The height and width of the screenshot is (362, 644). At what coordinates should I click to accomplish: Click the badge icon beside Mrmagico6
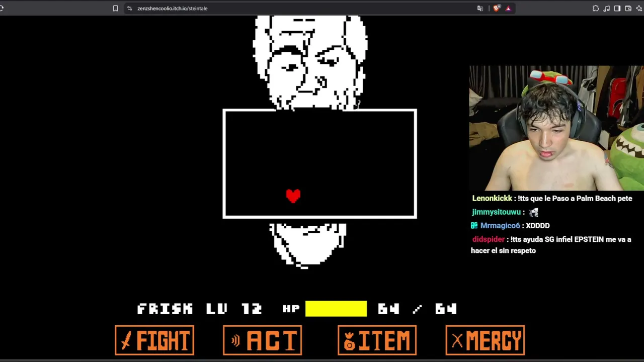pos(474,226)
